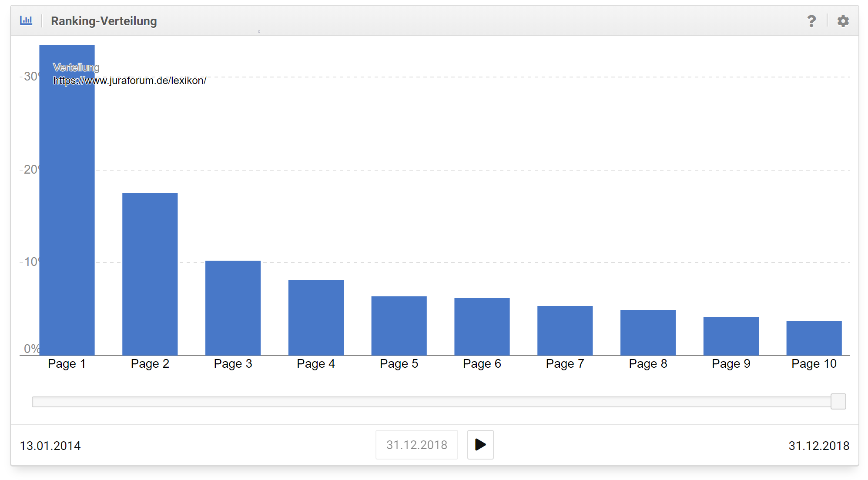Select the Page 9 bar
Image resolution: width=868 pixels, height=480 pixels.
click(731, 336)
